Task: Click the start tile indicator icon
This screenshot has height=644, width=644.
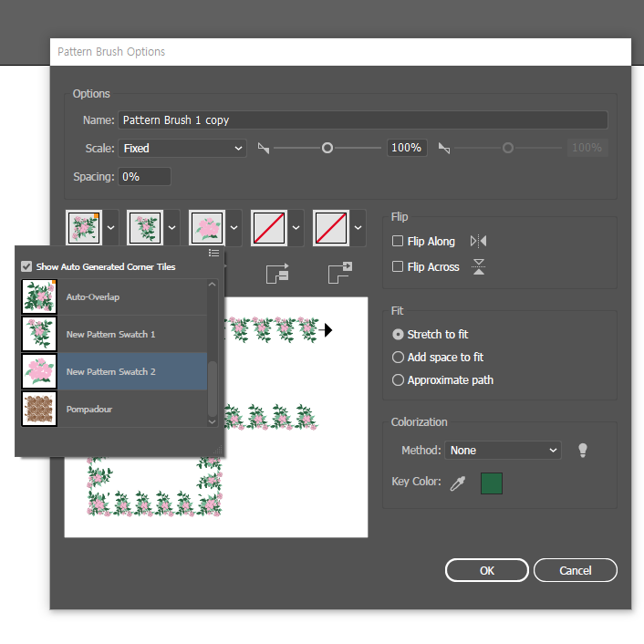Action: (x=277, y=274)
